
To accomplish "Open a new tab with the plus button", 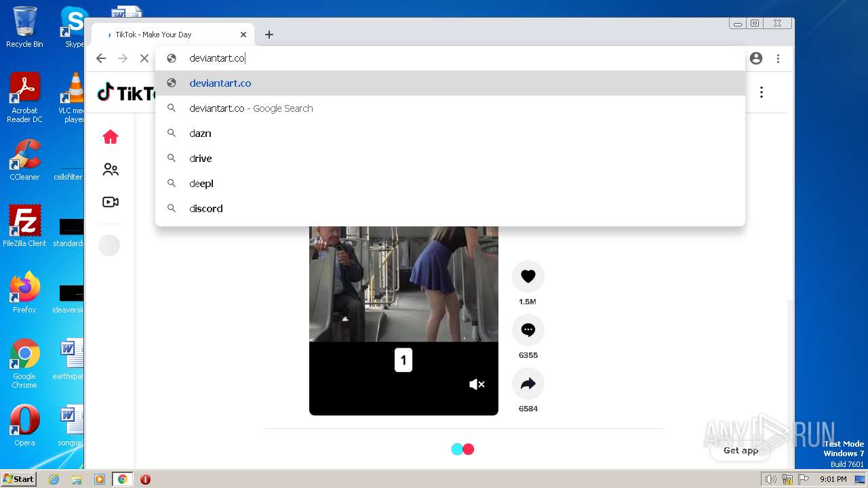I will [x=269, y=35].
